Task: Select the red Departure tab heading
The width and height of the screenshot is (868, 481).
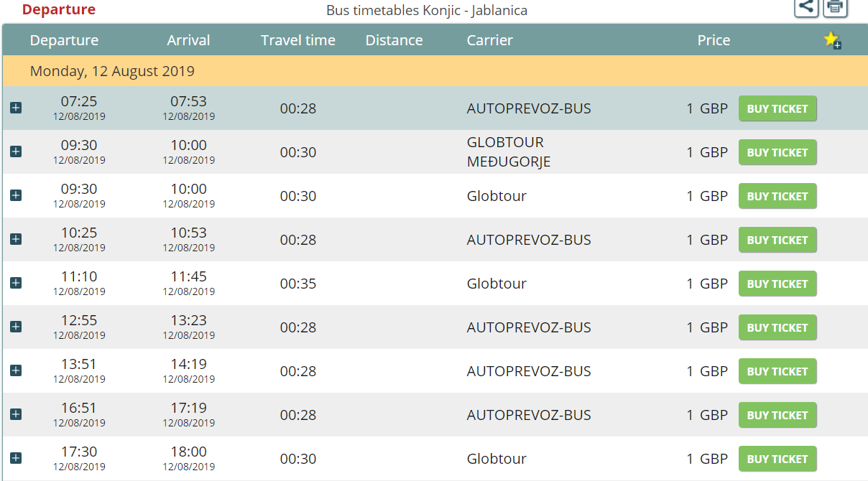Action: click(59, 10)
